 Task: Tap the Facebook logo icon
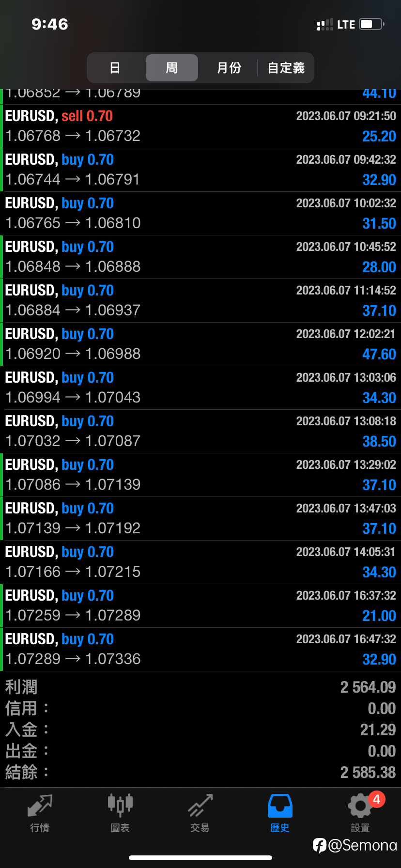click(x=320, y=845)
